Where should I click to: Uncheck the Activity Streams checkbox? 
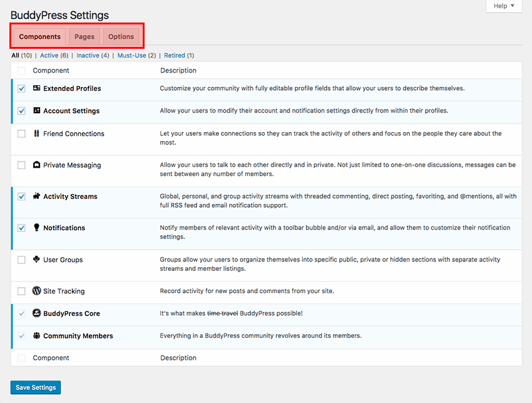point(21,196)
